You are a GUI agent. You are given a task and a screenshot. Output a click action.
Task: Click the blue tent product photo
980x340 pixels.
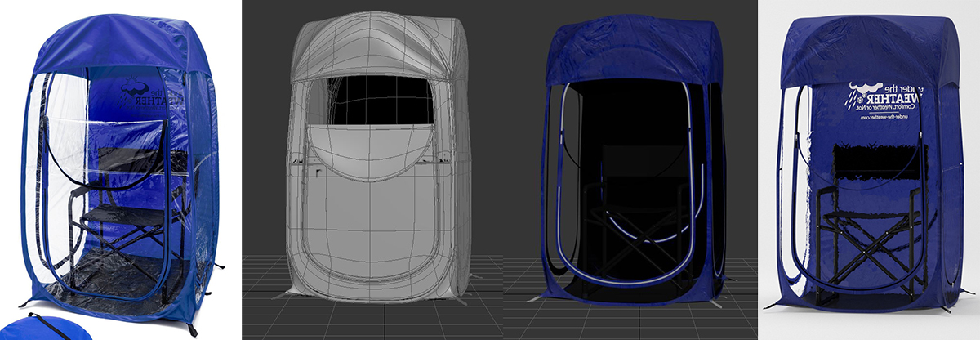pyautogui.click(x=114, y=172)
